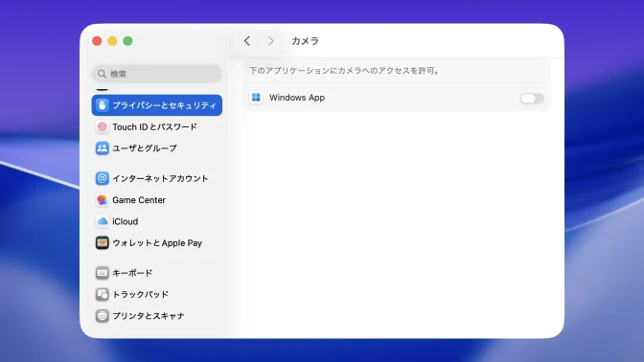Image resolution: width=644 pixels, height=362 pixels.
Task: Click the Windows App label text
Action: pos(297,98)
